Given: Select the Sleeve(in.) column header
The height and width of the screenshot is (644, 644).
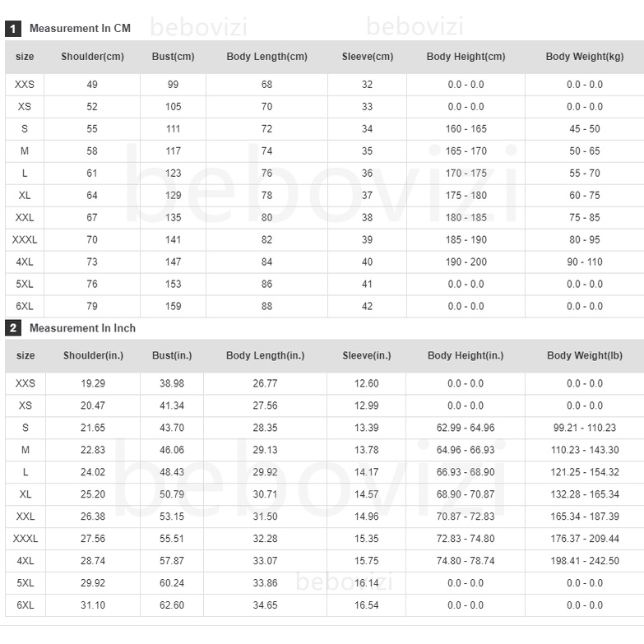Looking at the screenshot, I should coord(367,356).
